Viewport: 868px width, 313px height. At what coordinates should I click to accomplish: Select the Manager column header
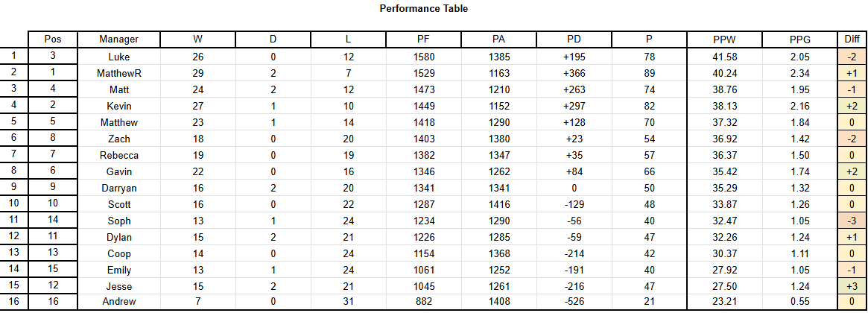pyautogui.click(x=119, y=39)
